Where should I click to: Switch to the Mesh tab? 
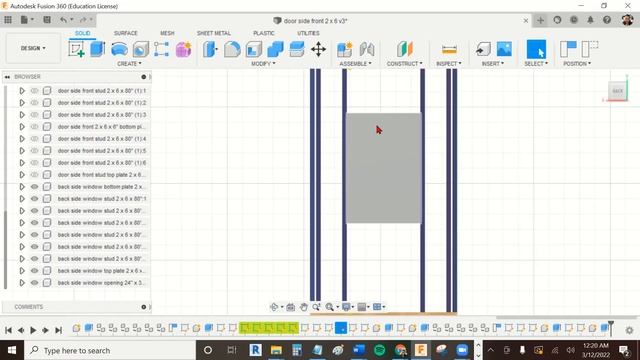tap(167, 33)
